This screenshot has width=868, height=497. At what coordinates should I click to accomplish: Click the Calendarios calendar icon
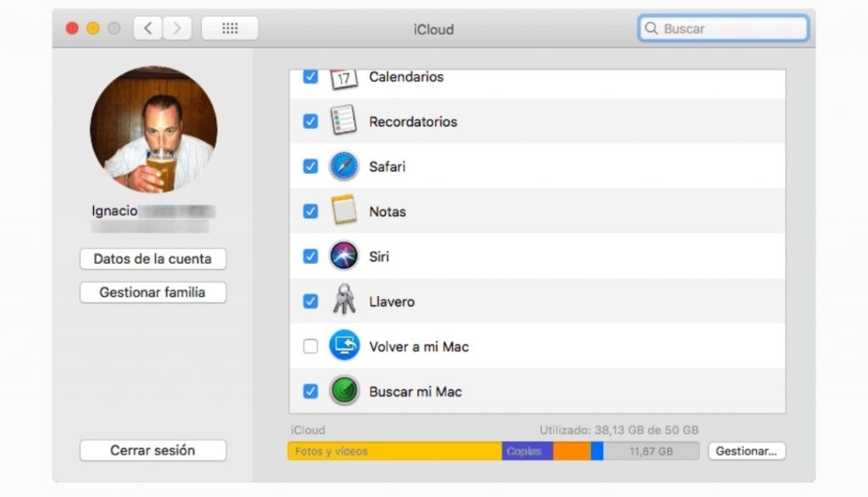(344, 79)
